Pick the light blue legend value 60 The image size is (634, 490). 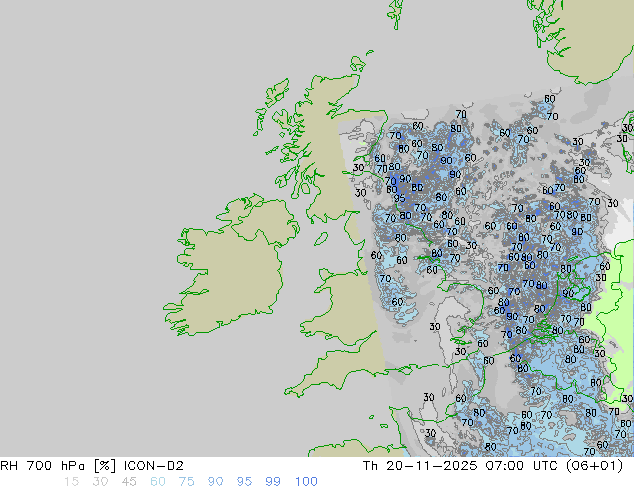(x=158, y=482)
